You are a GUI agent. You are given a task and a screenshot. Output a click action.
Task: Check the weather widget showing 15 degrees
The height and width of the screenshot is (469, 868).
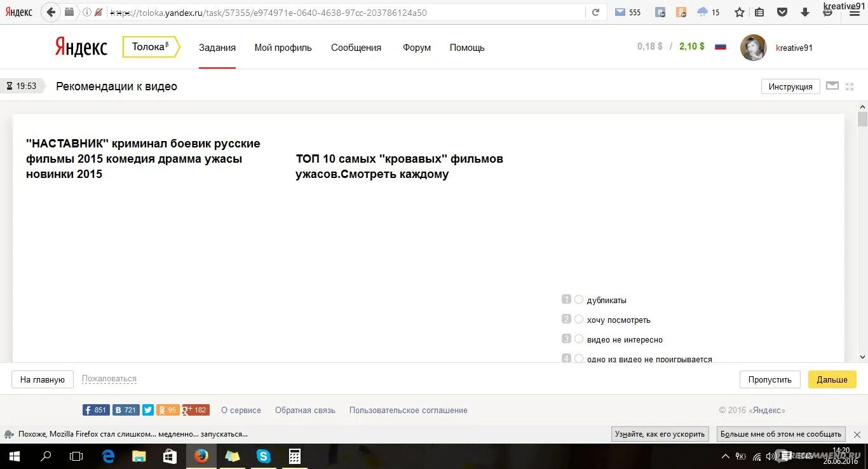pyautogui.click(x=703, y=11)
